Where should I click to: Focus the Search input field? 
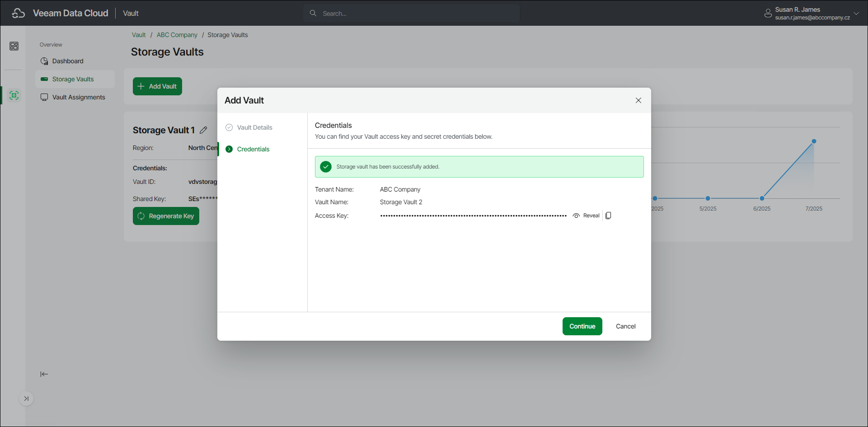412,13
